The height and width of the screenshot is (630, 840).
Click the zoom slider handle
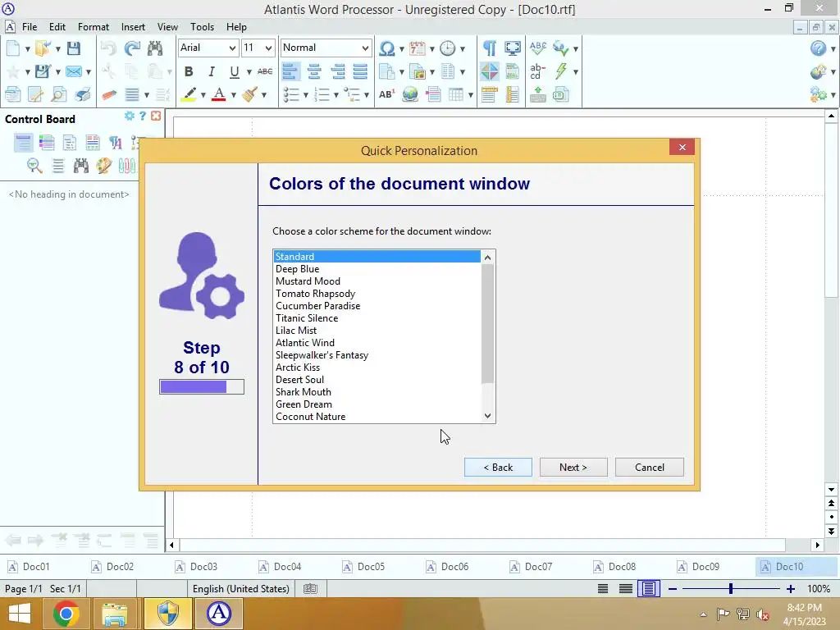[x=731, y=589]
